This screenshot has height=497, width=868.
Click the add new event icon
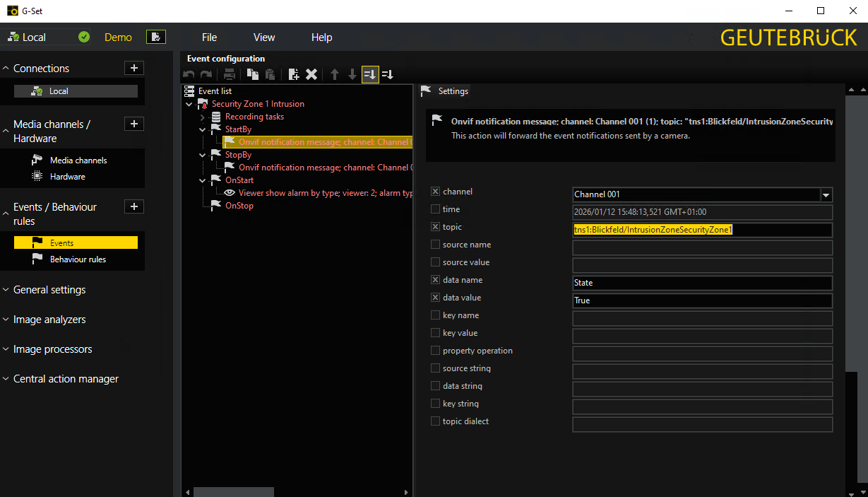(294, 74)
